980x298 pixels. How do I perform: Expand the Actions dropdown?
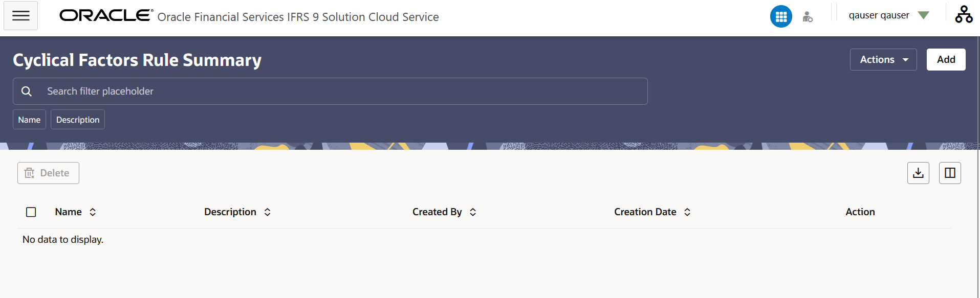tap(883, 60)
